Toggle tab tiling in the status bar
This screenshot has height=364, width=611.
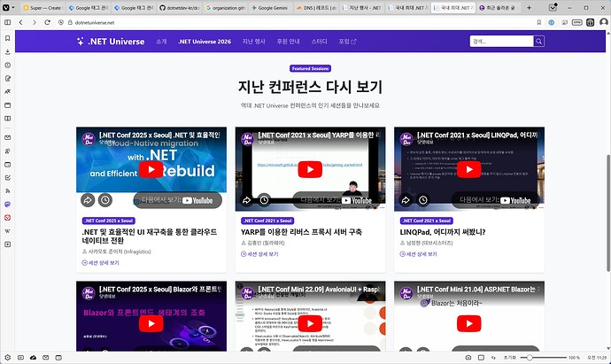(481, 358)
